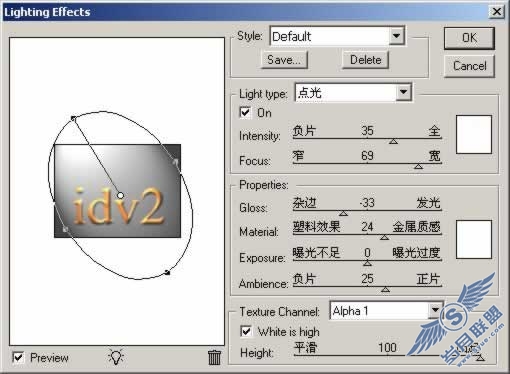Click the light bulb icon to add a light
This screenshot has width=510, height=374.
click(x=116, y=357)
